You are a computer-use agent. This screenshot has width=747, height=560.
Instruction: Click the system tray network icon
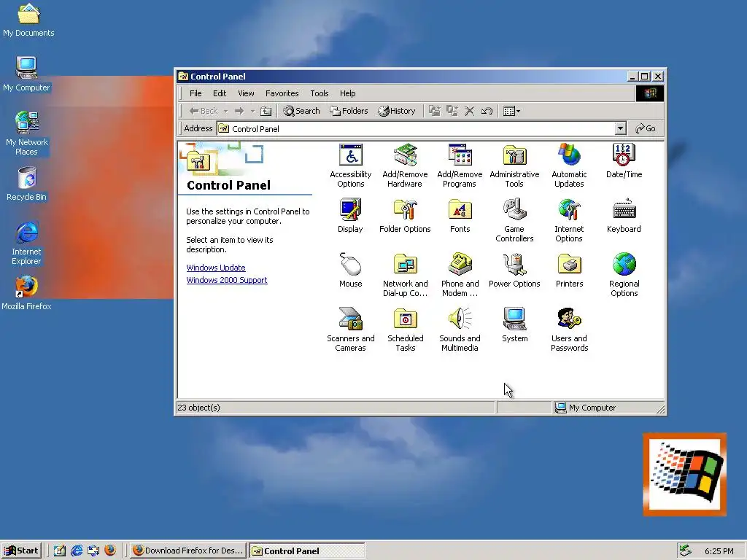click(685, 551)
